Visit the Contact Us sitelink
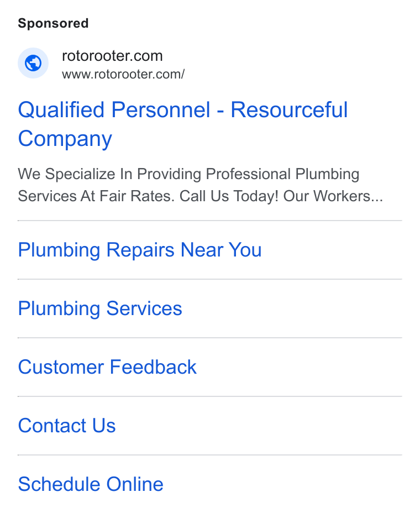 pyautogui.click(x=67, y=426)
